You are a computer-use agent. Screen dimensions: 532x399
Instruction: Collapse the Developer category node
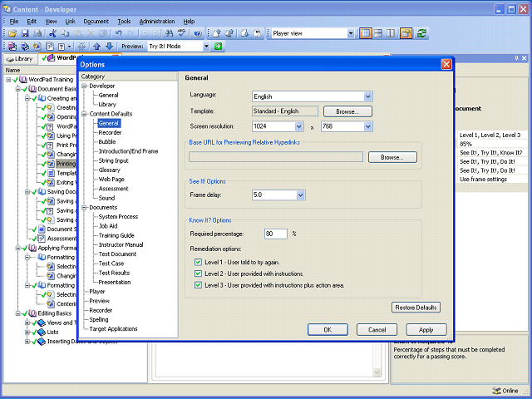coord(84,86)
